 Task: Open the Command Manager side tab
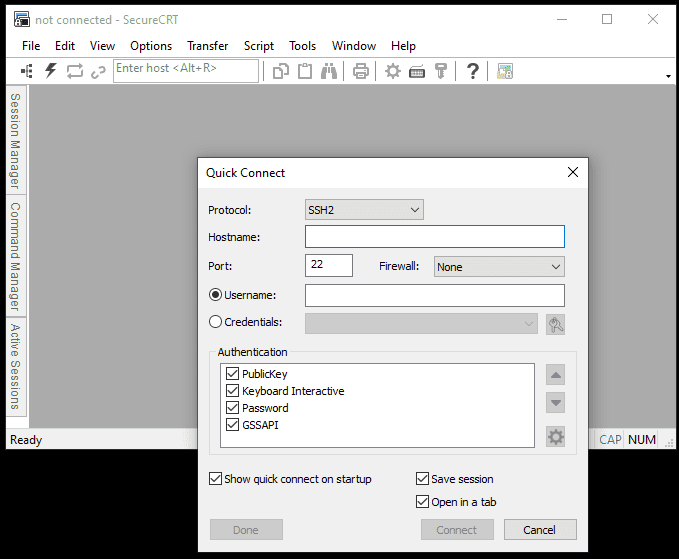click(16, 256)
